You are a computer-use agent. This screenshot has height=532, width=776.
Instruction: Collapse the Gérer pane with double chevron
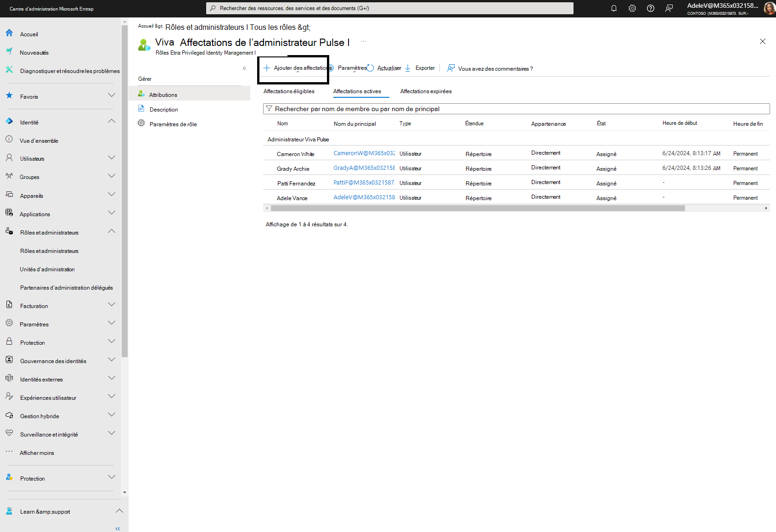[x=244, y=68]
